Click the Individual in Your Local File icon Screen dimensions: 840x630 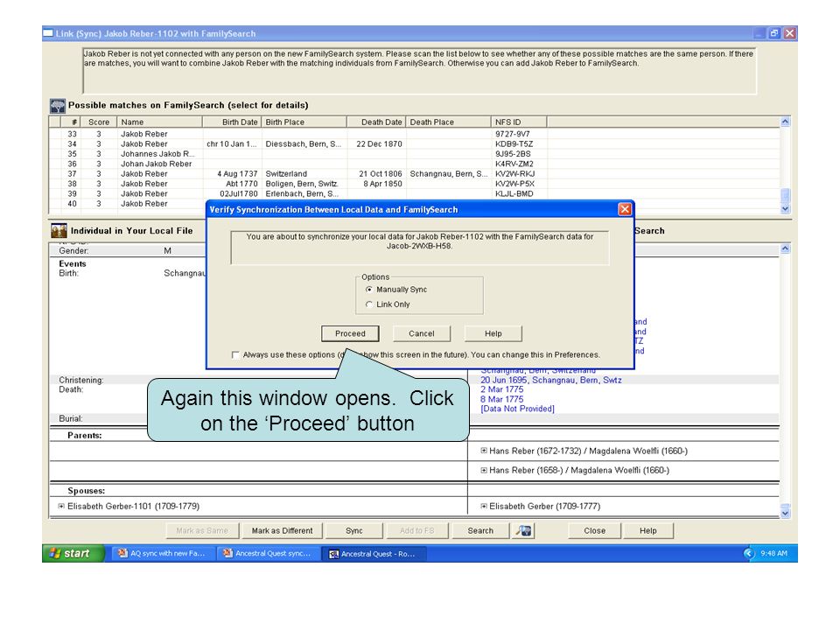(59, 231)
